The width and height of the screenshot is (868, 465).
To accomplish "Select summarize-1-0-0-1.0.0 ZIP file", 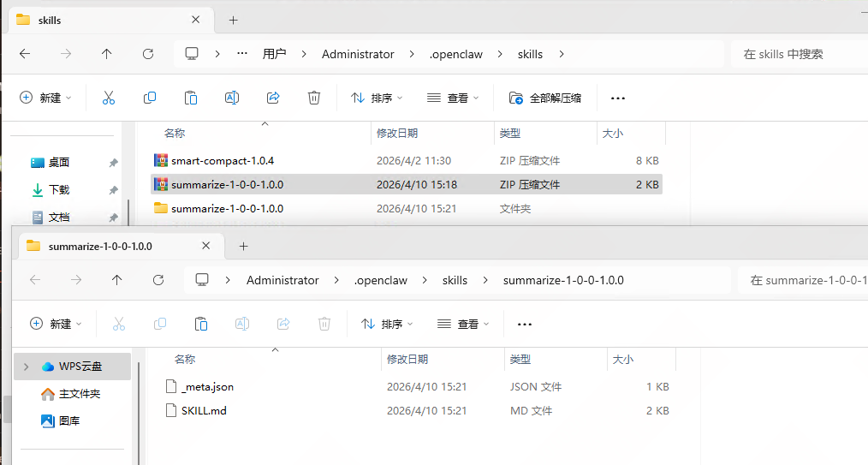I will tap(407, 184).
